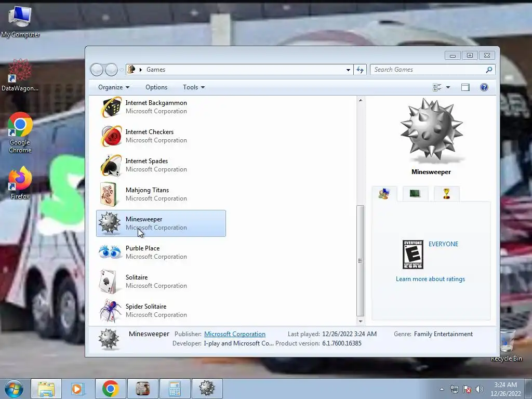Open the view options dropdown arrow
The width and height of the screenshot is (532, 399).
pyautogui.click(x=448, y=87)
